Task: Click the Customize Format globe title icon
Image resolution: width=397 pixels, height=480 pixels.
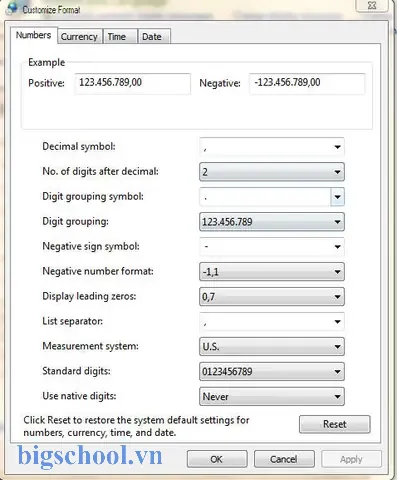Action: click(12, 8)
